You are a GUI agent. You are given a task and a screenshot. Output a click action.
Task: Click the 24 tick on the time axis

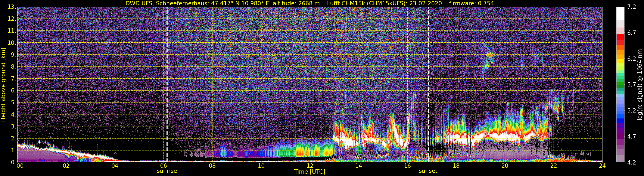point(602,166)
